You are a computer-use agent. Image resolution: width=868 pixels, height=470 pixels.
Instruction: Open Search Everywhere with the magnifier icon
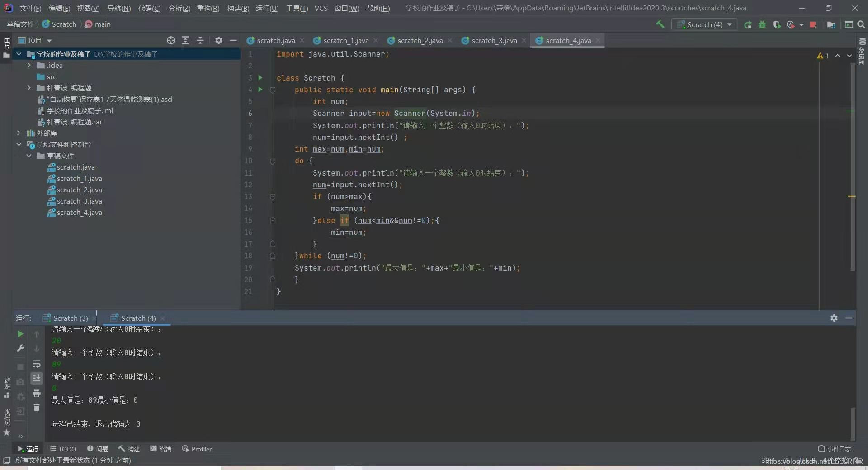[861, 24]
